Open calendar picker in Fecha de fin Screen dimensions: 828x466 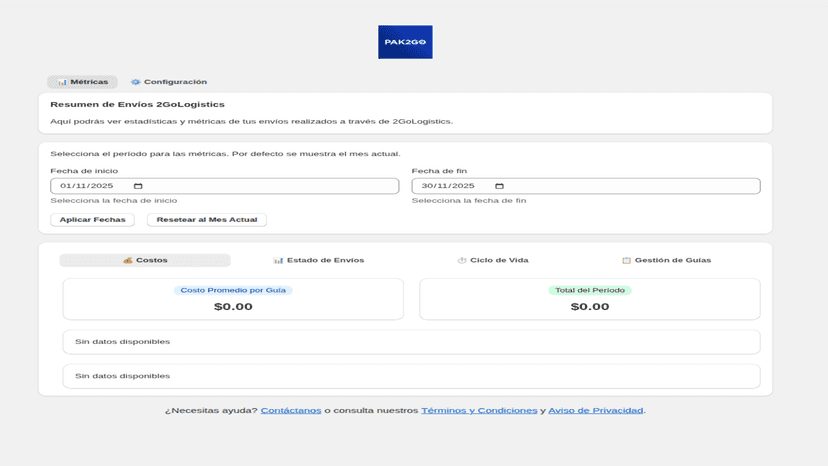point(499,186)
